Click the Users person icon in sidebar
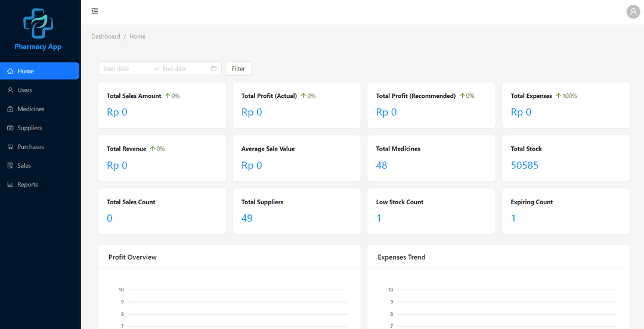 click(10, 90)
